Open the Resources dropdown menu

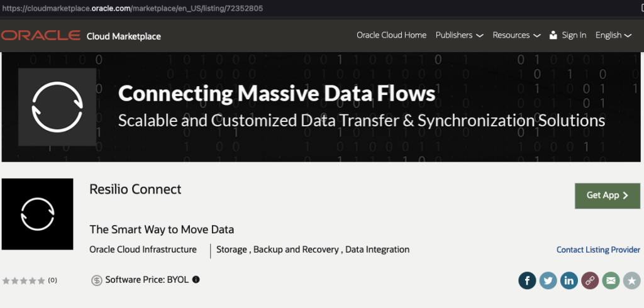[516, 35]
